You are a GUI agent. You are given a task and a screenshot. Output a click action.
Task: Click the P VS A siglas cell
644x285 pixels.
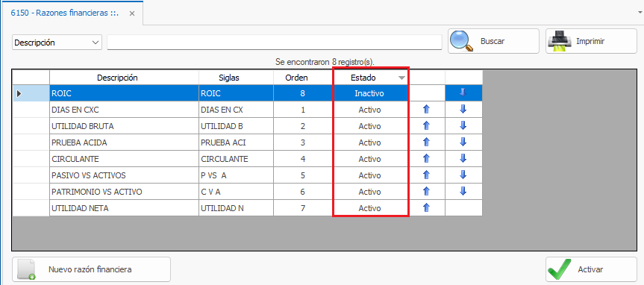[x=236, y=175]
